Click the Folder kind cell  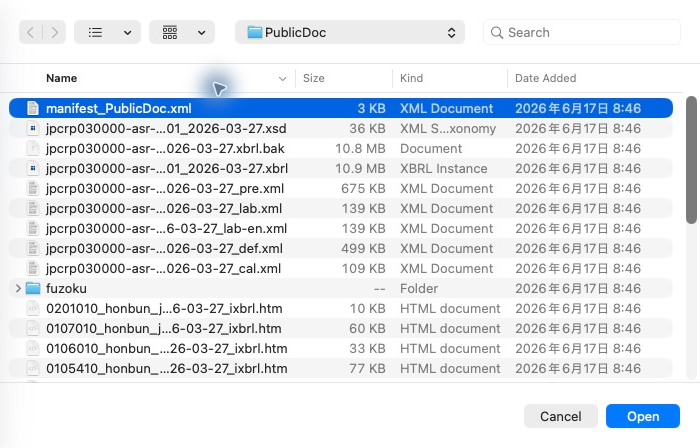[x=419, y=289]
